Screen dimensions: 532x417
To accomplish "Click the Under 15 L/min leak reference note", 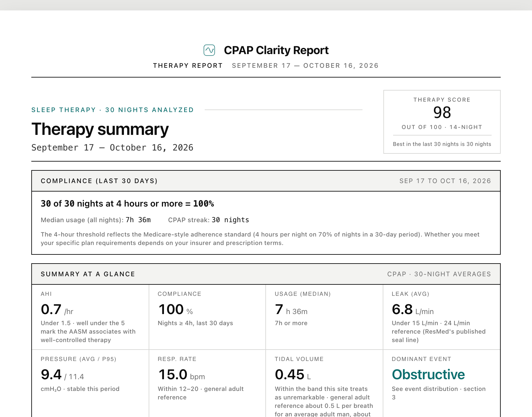I will (x=439, y=331).
